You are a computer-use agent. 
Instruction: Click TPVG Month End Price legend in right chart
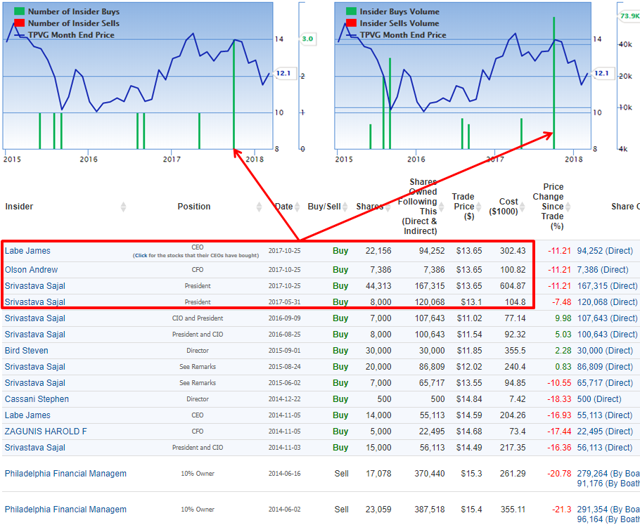pos(396,35)
